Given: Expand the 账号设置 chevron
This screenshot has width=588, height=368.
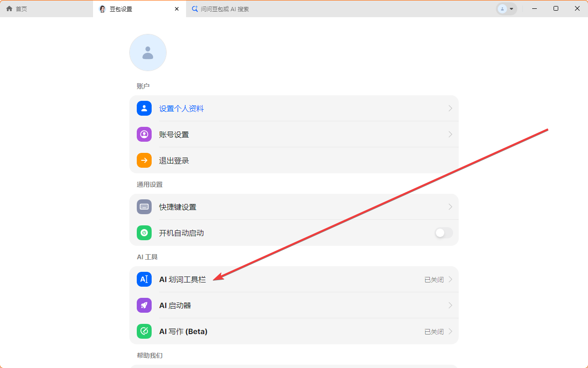Looking at the screenshot, I should [450, 134].
